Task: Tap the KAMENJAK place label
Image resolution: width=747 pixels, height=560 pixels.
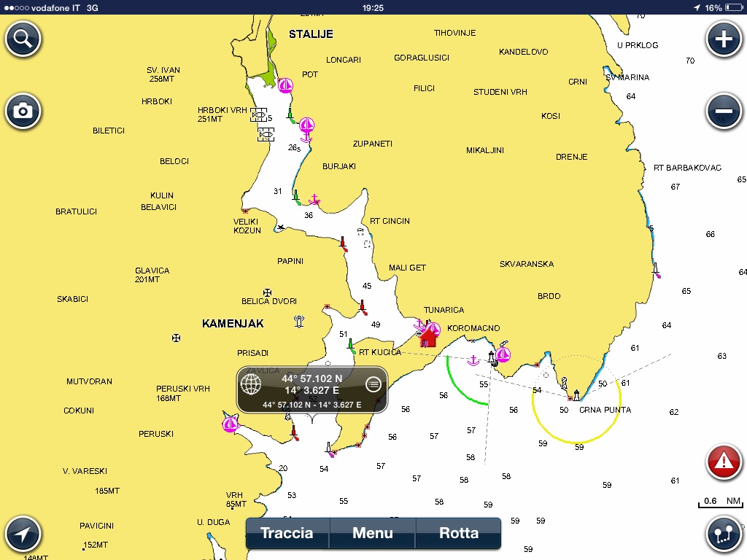Action: [x=233, y=324]
